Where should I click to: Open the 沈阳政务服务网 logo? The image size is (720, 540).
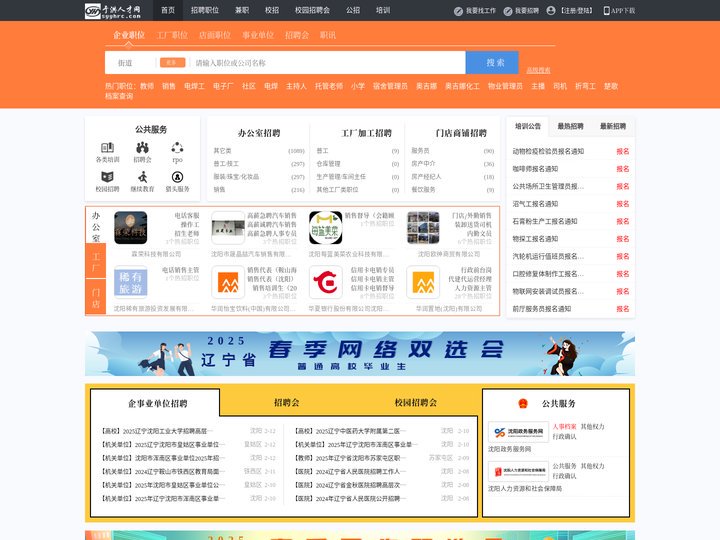point(518,432)
